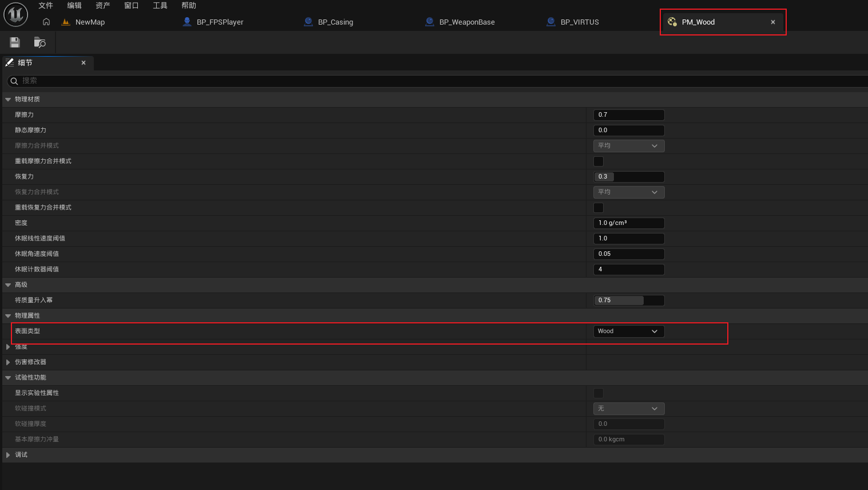Click the 密度 value field

pos(629,223)
